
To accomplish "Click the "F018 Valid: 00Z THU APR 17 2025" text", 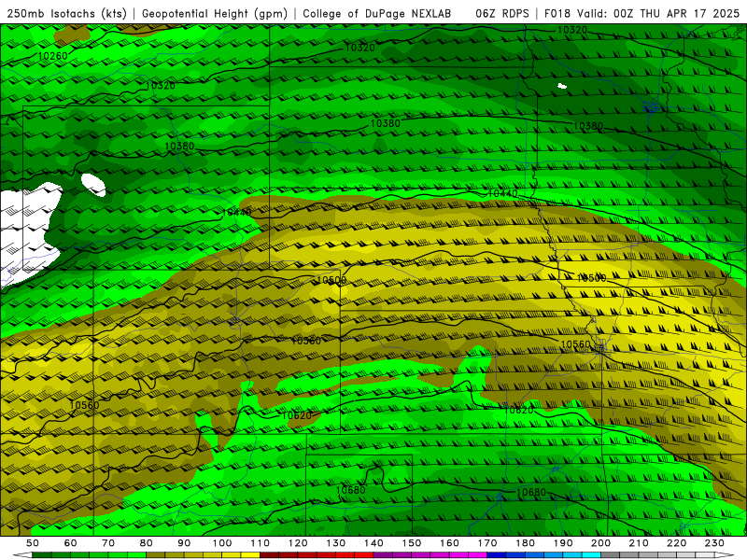I will pos(641,13).
